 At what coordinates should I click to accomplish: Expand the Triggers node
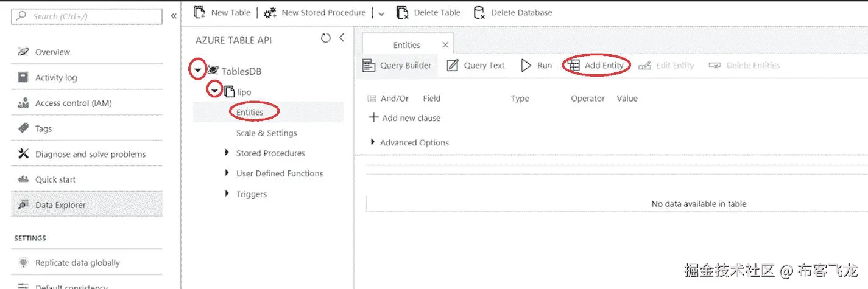coord(227,193)
